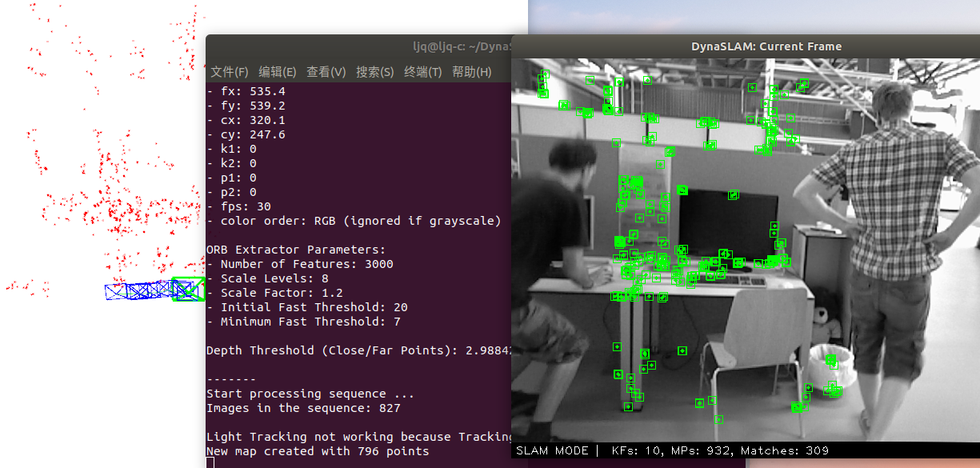Click the 'fps: 30' line

[239, 206]
